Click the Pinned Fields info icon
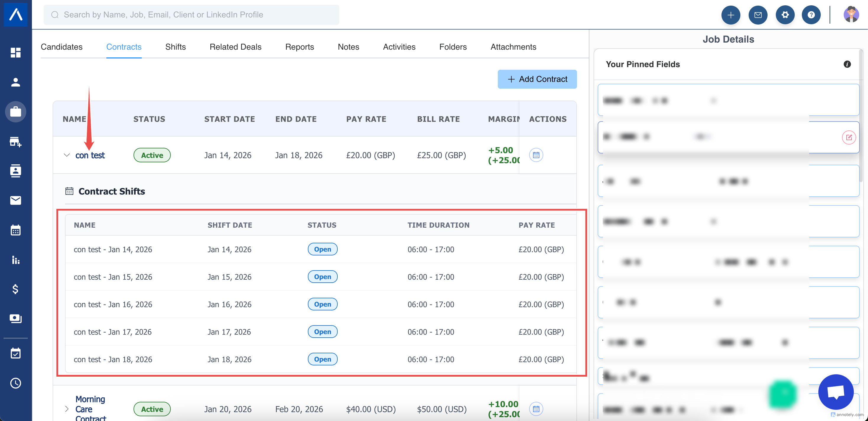 coord(847,64)
